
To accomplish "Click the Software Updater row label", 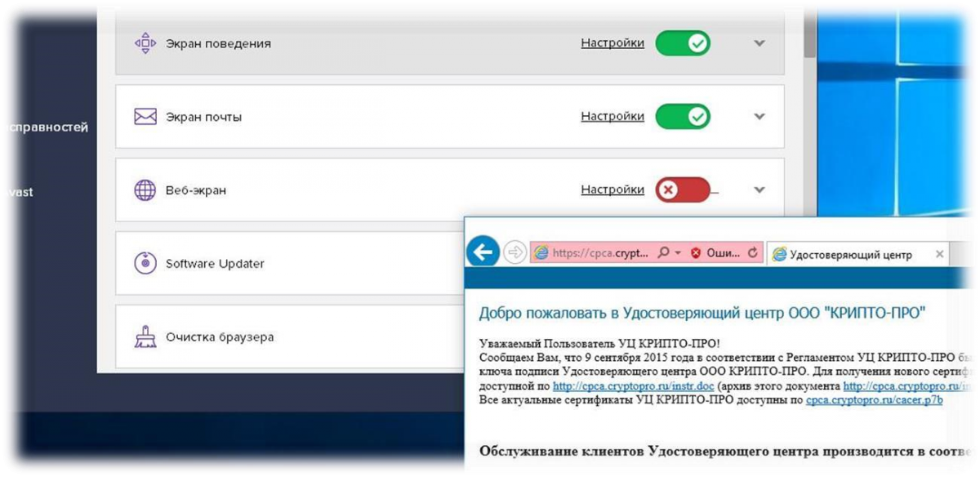I will (x=215, y=264).
